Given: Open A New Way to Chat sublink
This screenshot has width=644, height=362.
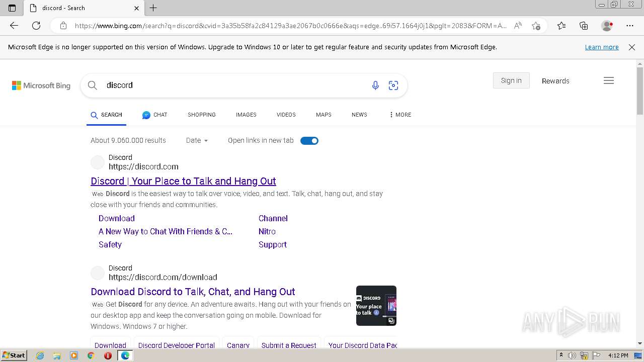Looking at the screenshot, I should [166, 231].
